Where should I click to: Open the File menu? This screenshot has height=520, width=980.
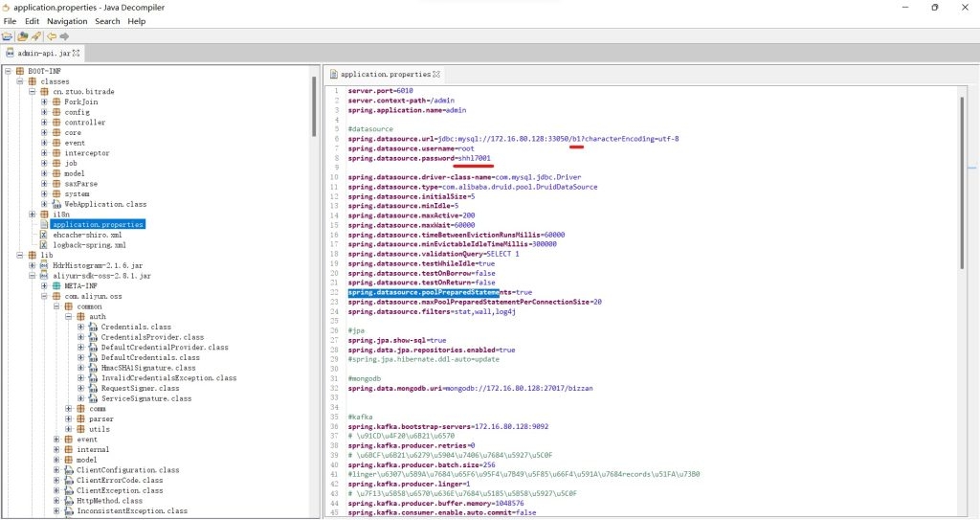10,21
